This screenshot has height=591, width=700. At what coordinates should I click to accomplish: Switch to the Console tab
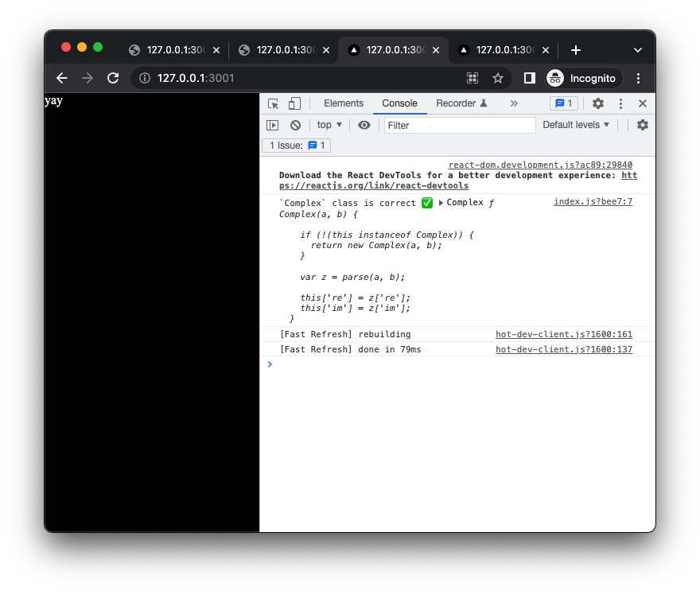click(x=399, y=103)
